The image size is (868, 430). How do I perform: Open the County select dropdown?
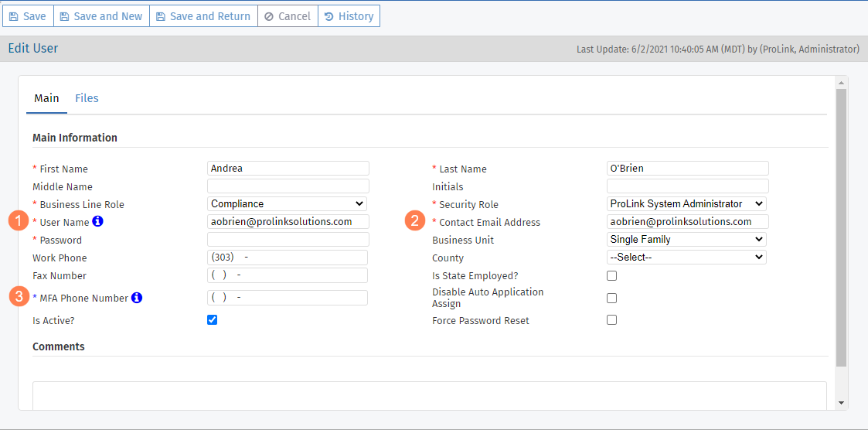pyautogui.click(x=686, y=258)
